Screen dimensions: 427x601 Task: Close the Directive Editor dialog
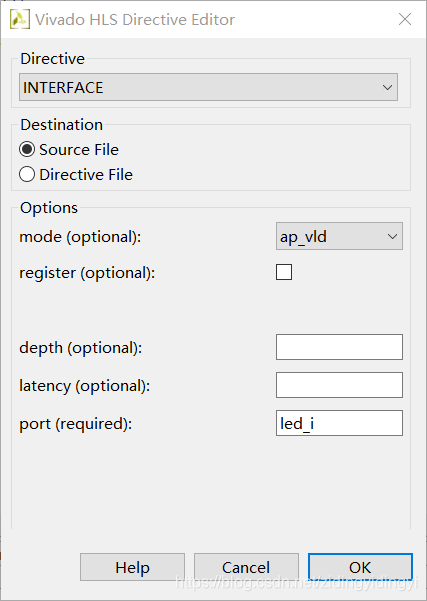(x=405, y=19)
